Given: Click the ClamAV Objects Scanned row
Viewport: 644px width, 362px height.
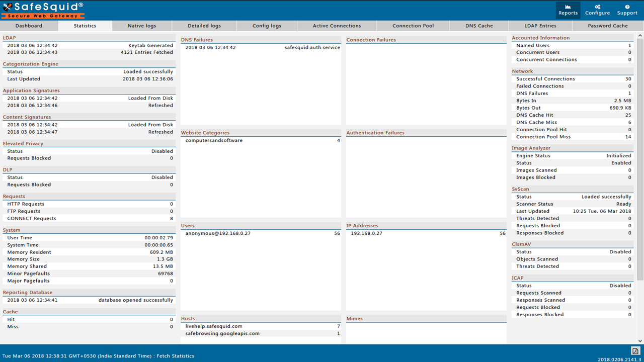Looking at the screenshot, I should tap(573, 259).
